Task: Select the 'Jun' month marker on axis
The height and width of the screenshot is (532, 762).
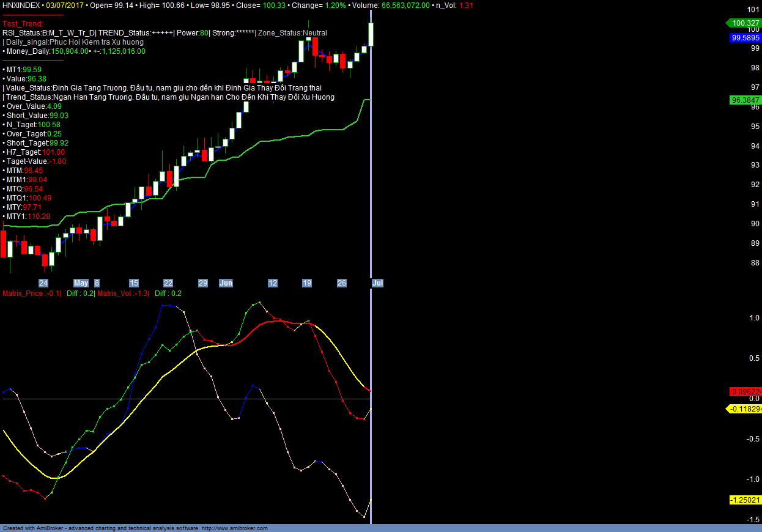Action: tap(226, 283)
